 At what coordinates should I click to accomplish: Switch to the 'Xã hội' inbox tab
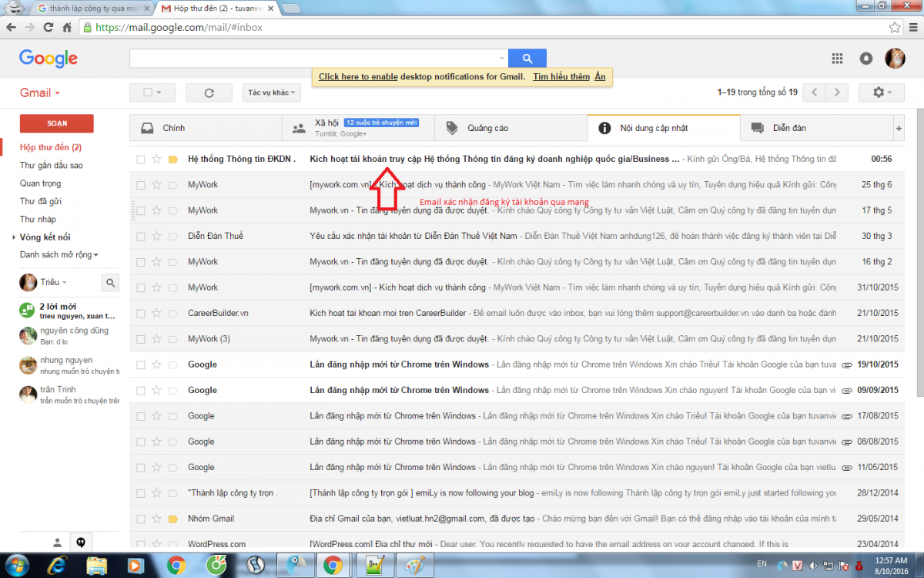pos(358,128)
